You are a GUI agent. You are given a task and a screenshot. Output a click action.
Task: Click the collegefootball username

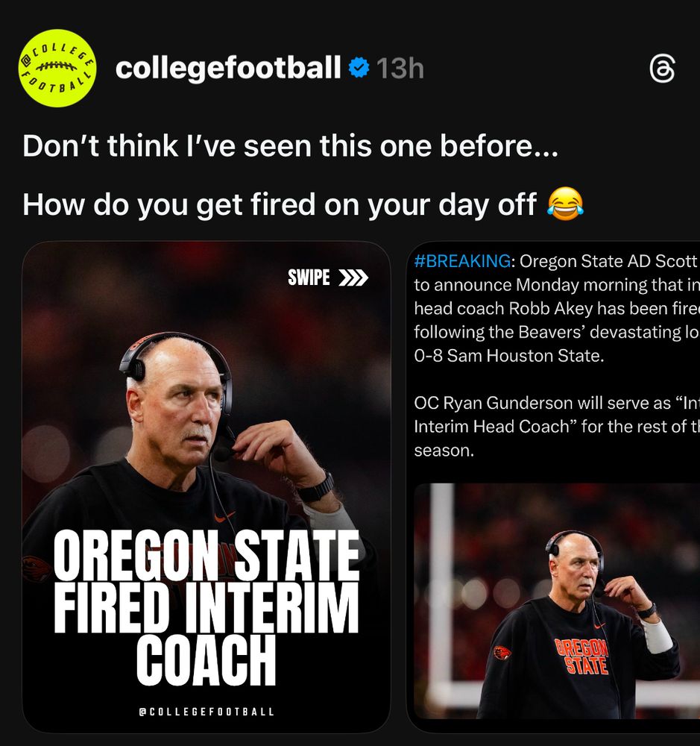228,69
